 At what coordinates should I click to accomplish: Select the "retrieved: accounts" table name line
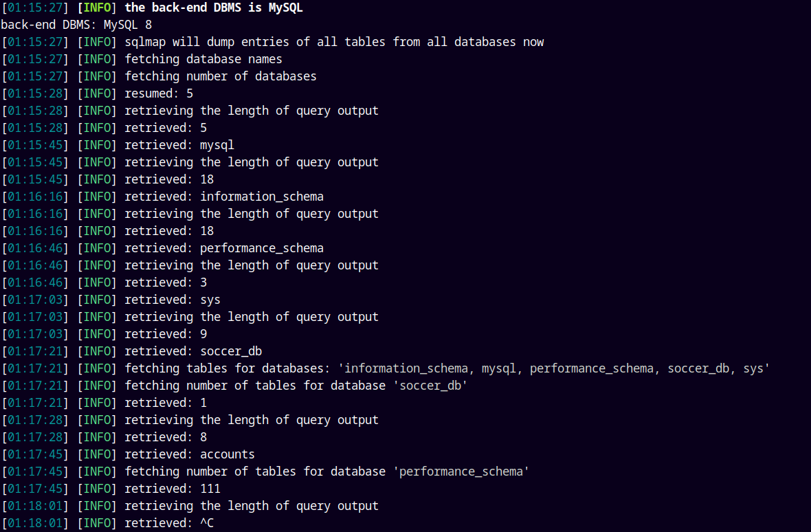[190, 454]
